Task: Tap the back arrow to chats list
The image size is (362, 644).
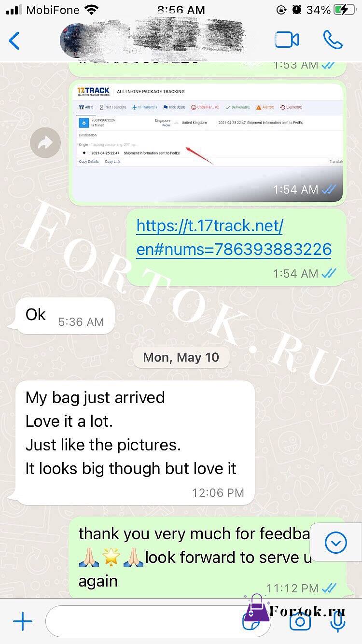Action: coord(14,41)
